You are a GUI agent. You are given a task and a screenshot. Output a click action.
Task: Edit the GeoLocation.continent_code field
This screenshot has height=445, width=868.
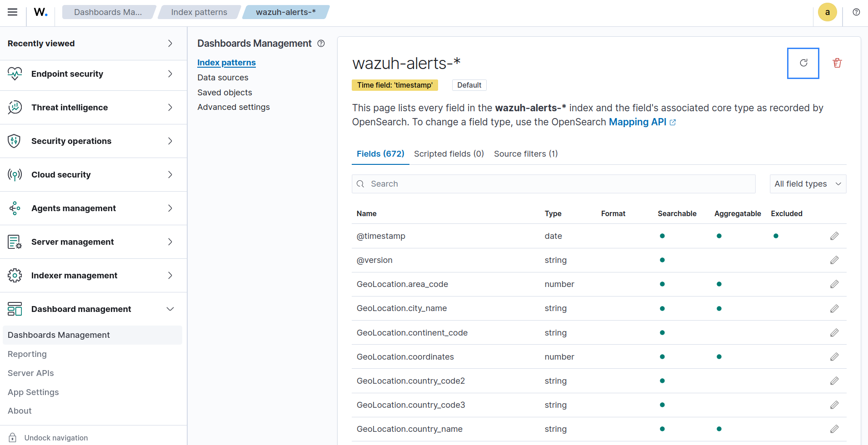[834, 333]
